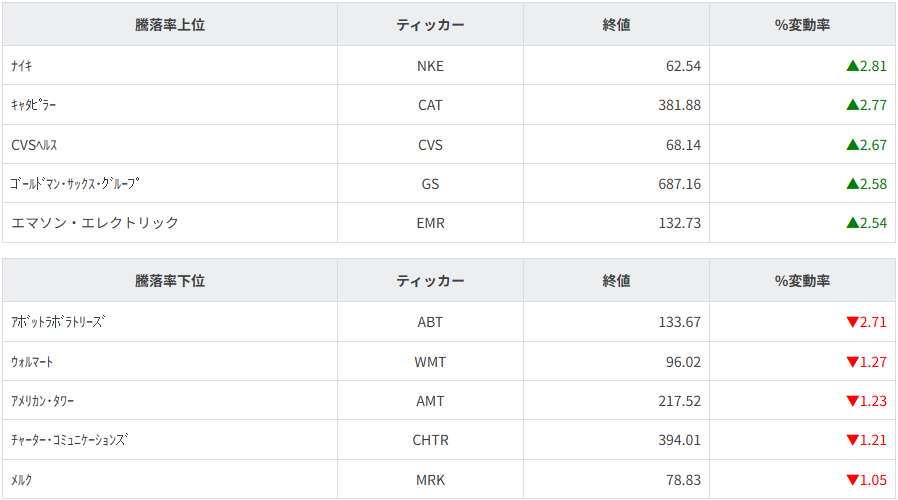Select the メルク company name
This screenshot has height=500, width=898.
[22, 480]
